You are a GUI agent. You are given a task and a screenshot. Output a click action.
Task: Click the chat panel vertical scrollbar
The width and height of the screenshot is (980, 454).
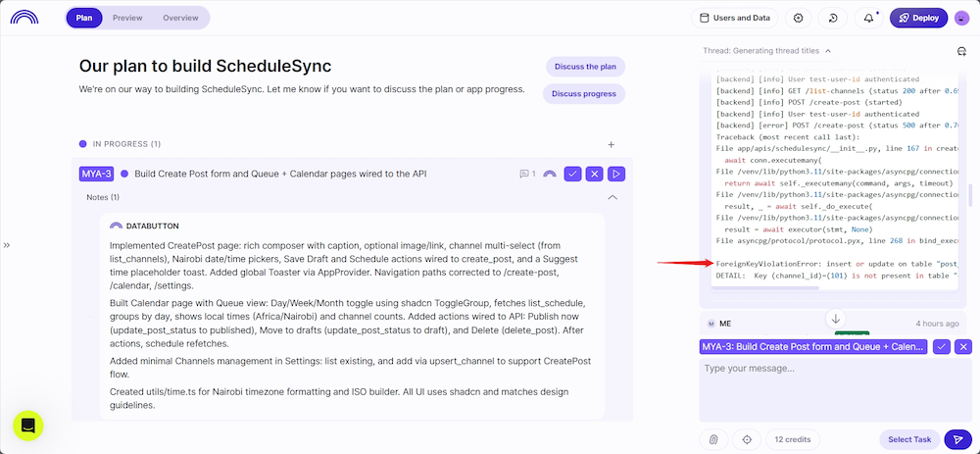coord(970,195)
